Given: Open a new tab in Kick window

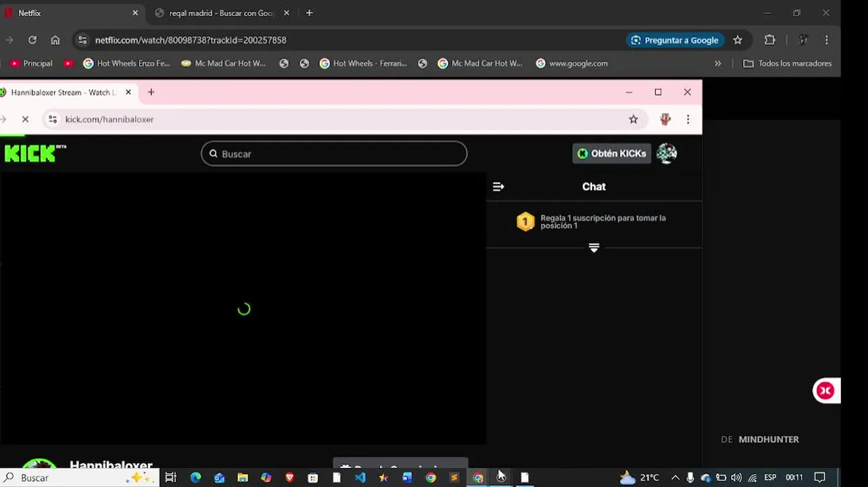Looking at the screenshot, I should click(x=151, y=92).
